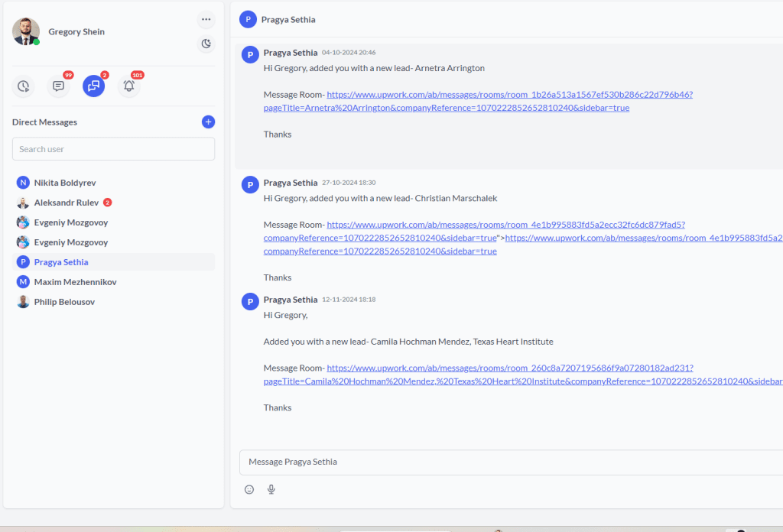
Task: Select the direct messages conversations icon
Action: [93, 86]
